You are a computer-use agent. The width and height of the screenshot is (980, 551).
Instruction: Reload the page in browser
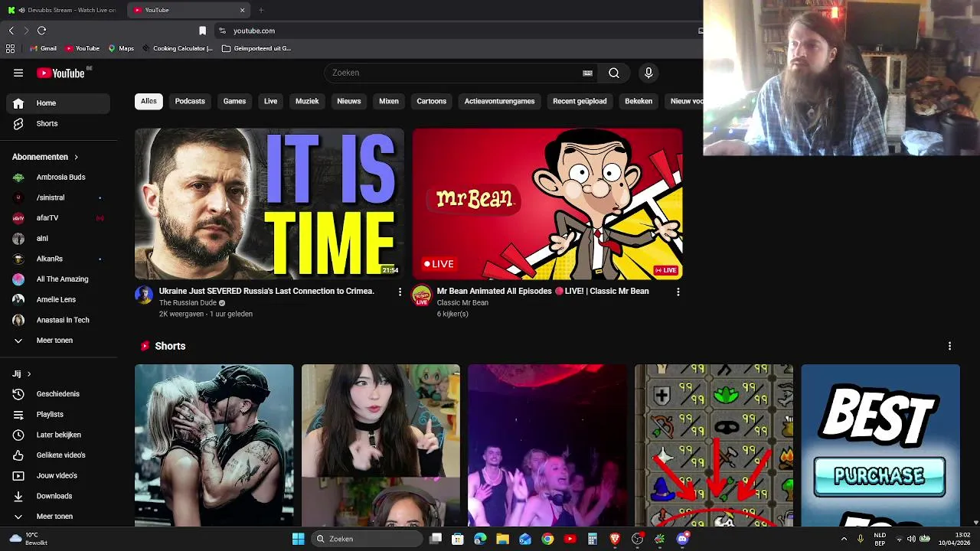pyautogui.click(x=41, y=31)
